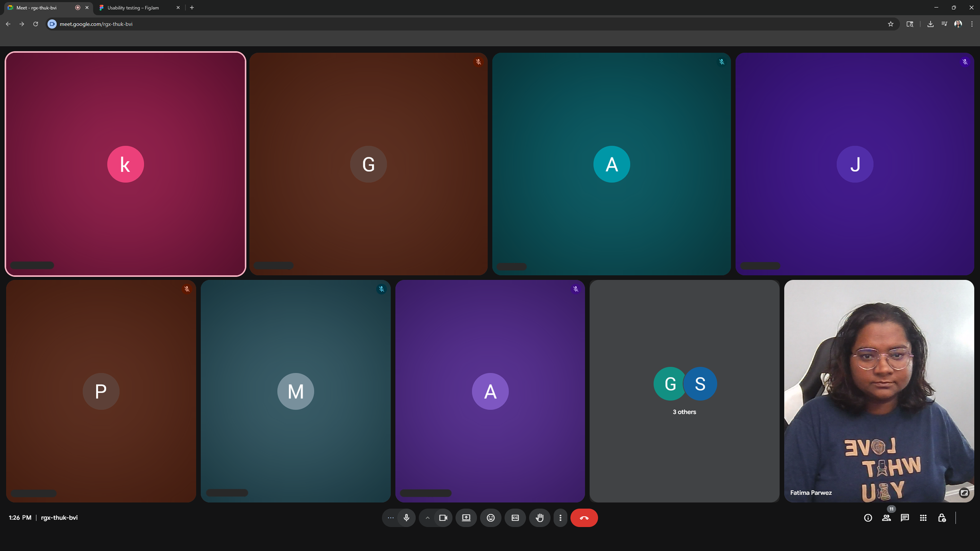Open the emoji reactions icon

tap(490, 518)
